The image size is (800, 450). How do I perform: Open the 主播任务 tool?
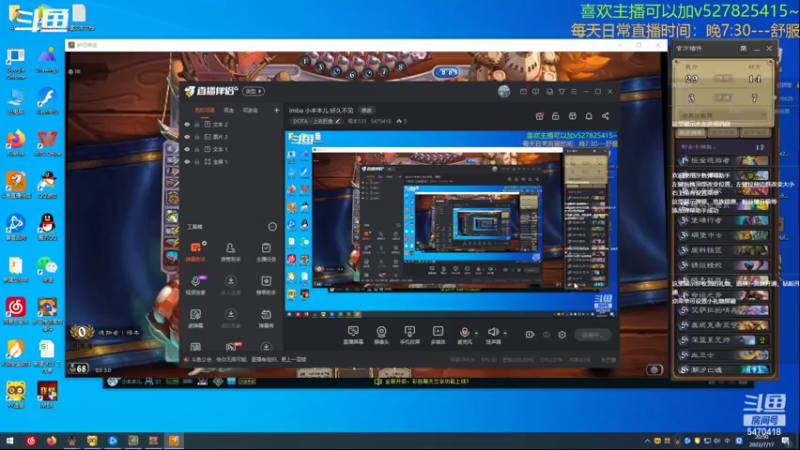266,252
